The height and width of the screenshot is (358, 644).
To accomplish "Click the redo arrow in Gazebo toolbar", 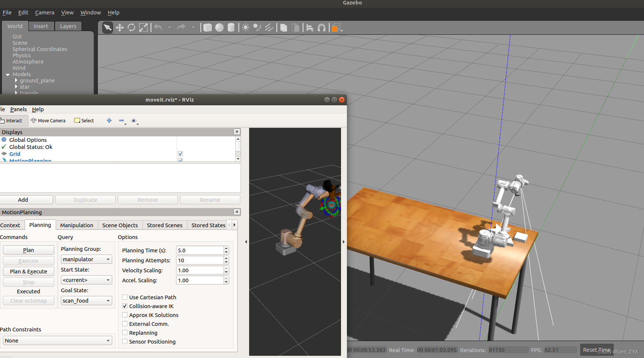I will [x=181, y=27].
